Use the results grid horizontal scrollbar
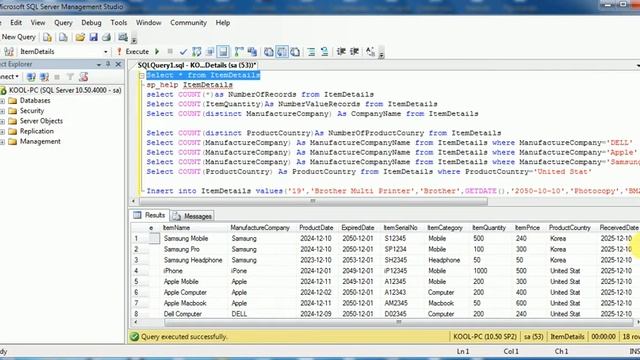640x360 pixels. coord(398,322)
